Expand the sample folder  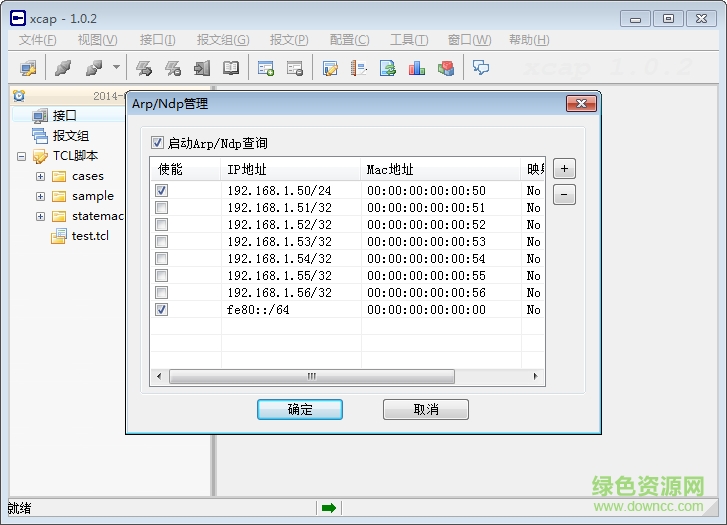tap(40, 196)
